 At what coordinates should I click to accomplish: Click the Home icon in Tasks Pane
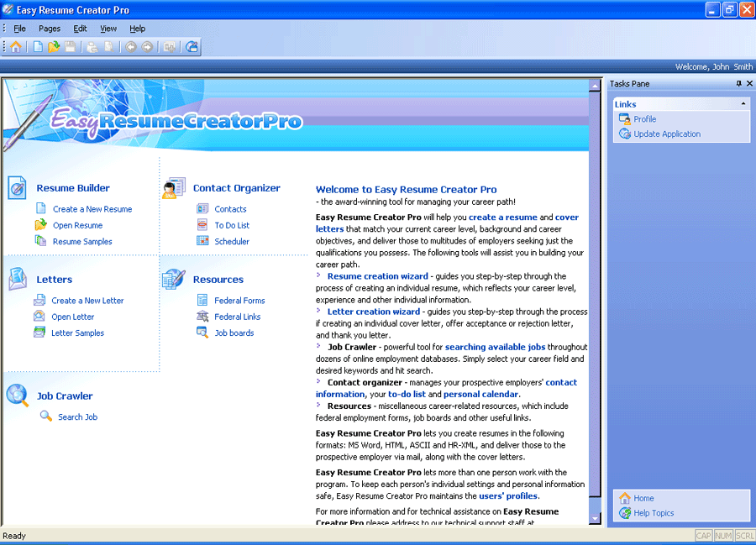(625, 498)
